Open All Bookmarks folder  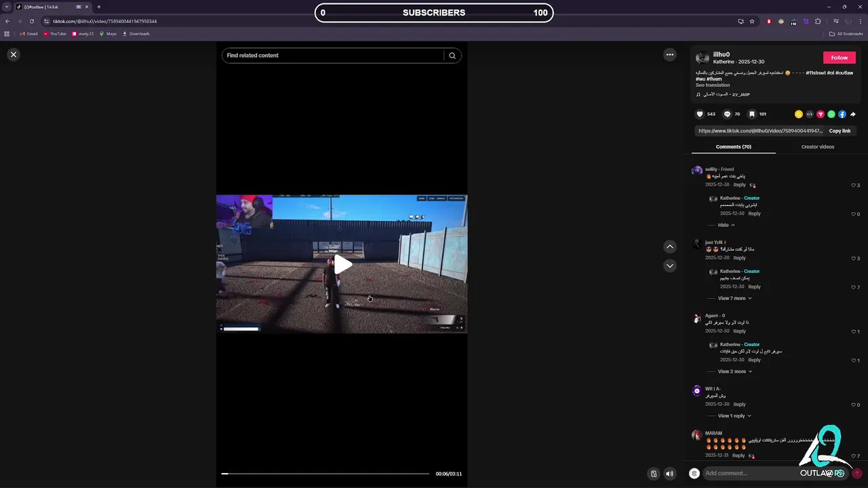(x=846, y=34)
